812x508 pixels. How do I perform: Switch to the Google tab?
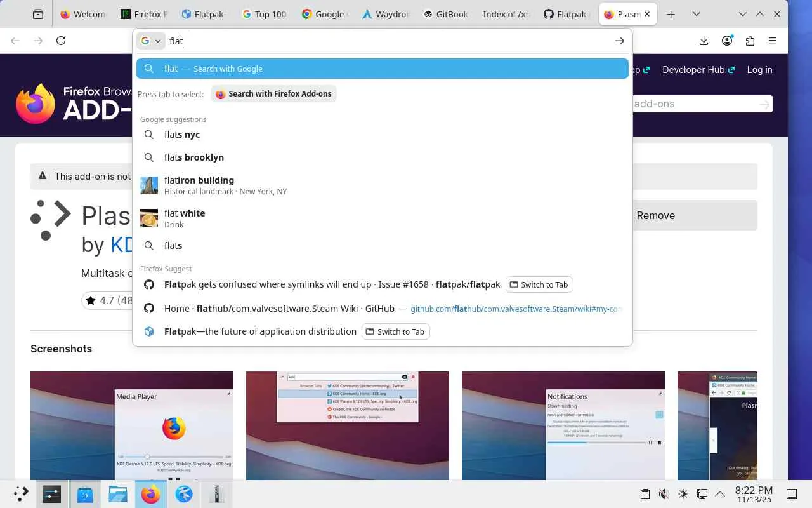coord(324,14)
